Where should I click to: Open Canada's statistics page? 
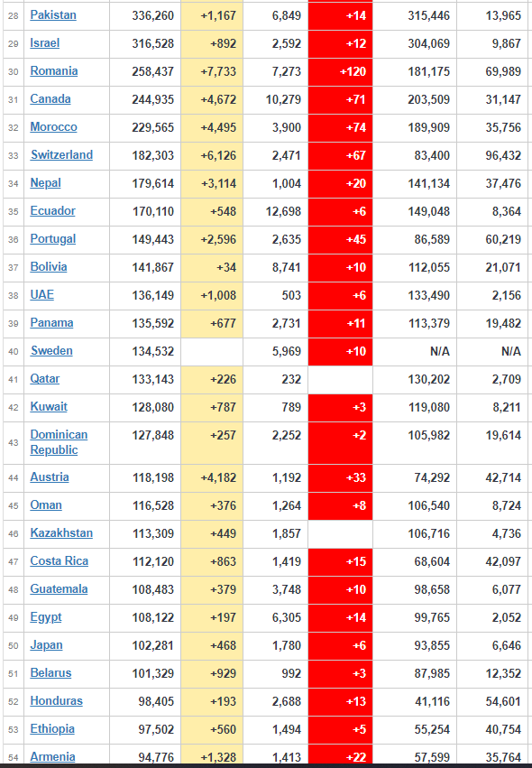(50, 99)
